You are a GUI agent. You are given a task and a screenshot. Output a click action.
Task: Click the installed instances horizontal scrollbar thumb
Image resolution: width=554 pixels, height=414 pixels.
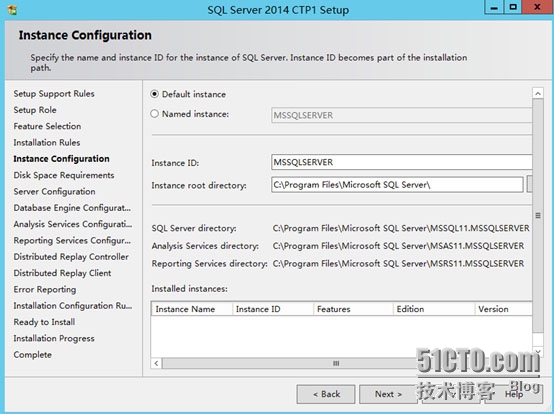click(x=336, y=363)
